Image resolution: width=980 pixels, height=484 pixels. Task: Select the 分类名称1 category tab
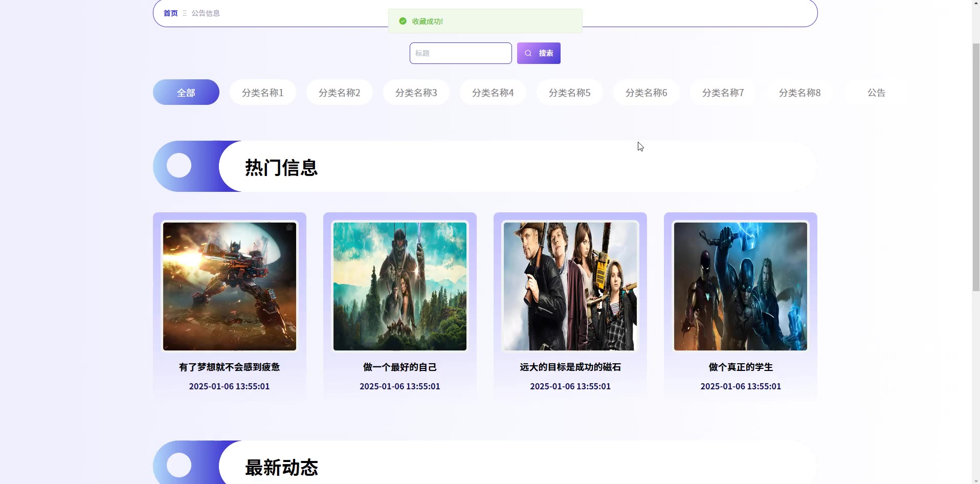263,92
